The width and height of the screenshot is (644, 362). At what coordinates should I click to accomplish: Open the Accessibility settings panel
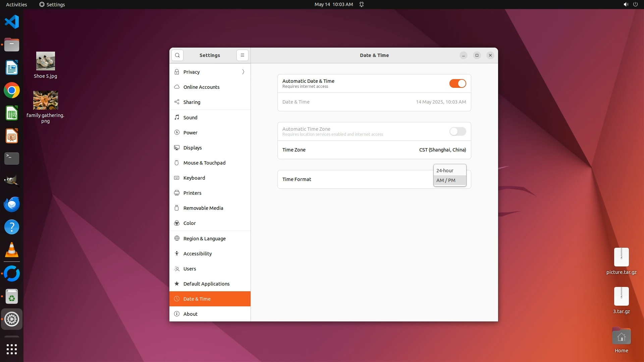pos(197,254)
